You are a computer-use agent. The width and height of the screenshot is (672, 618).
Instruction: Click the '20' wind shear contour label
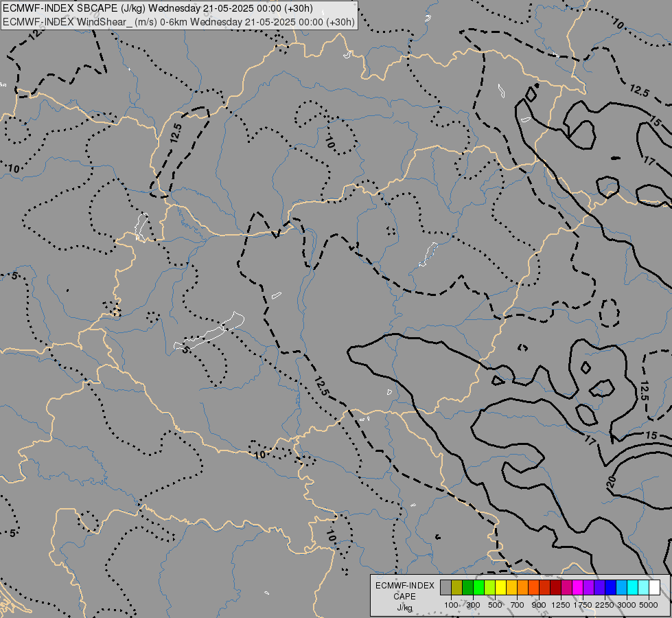coord(612,481)
